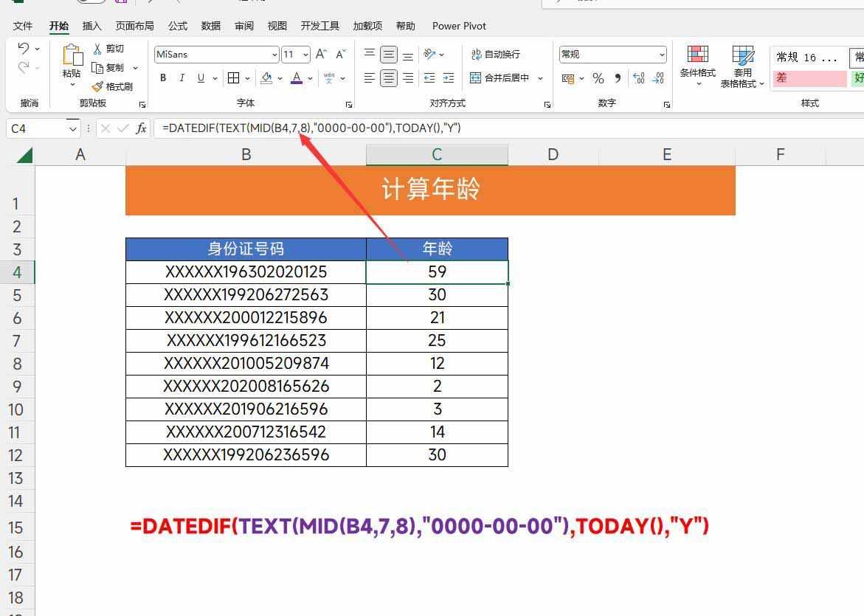The width and height of the screenshot is (864, 616).
Task: Open the 公式 ribbon tab
Action: [177, 26]
